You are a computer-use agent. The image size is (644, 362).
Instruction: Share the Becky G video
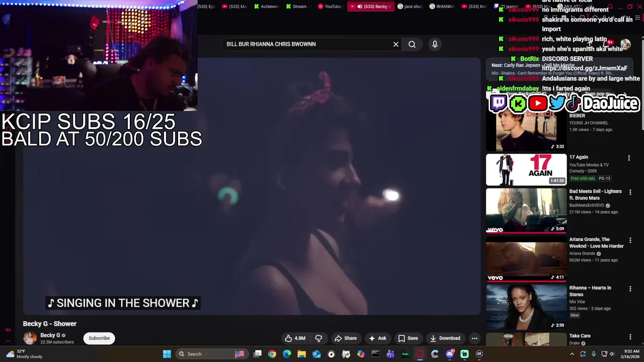346,338
